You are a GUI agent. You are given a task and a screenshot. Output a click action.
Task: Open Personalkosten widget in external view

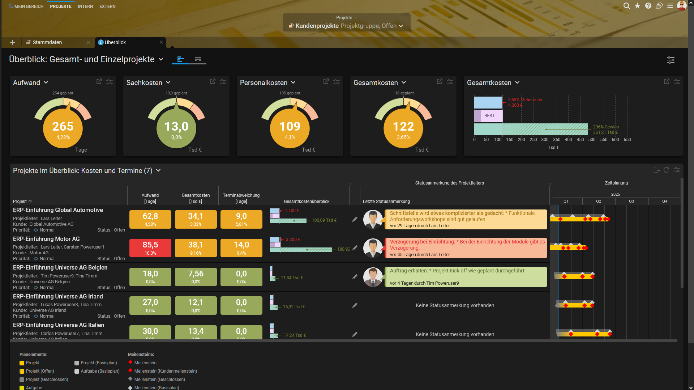pyautogui.click(x=326, y=81)
